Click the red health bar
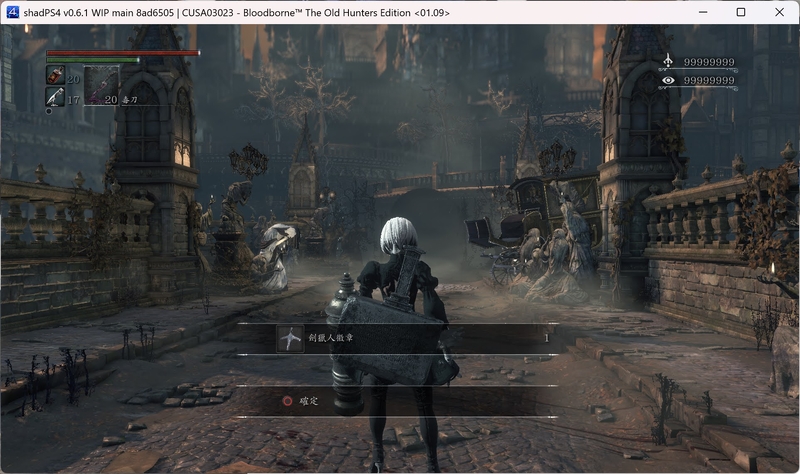The height and width of the screenshot is (474, 800). coord(123,53)
